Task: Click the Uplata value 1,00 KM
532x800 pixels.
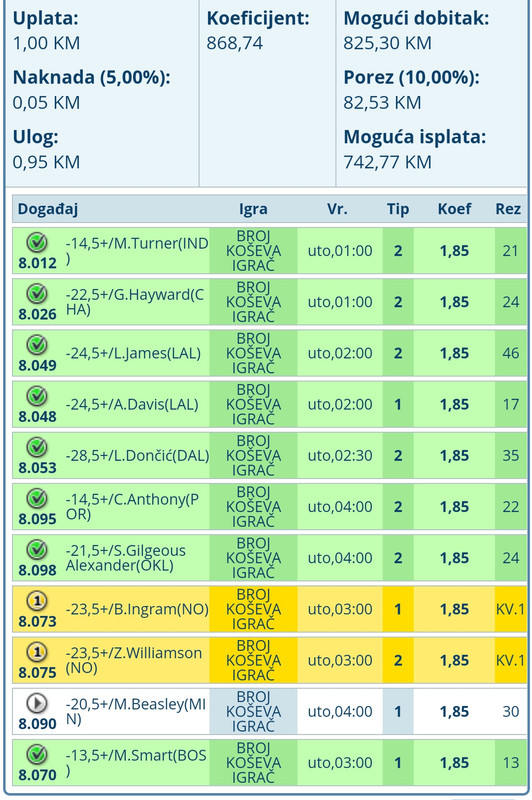Action: (46, 43)
